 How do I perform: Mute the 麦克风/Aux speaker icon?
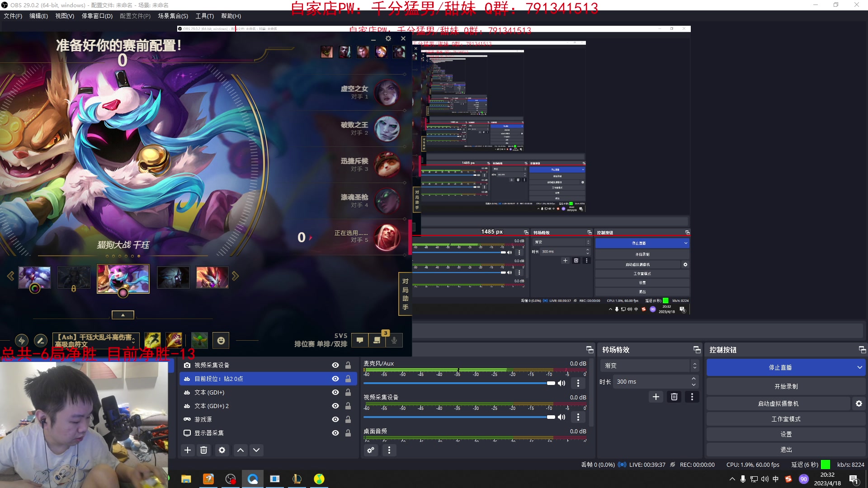click(561, 383)
